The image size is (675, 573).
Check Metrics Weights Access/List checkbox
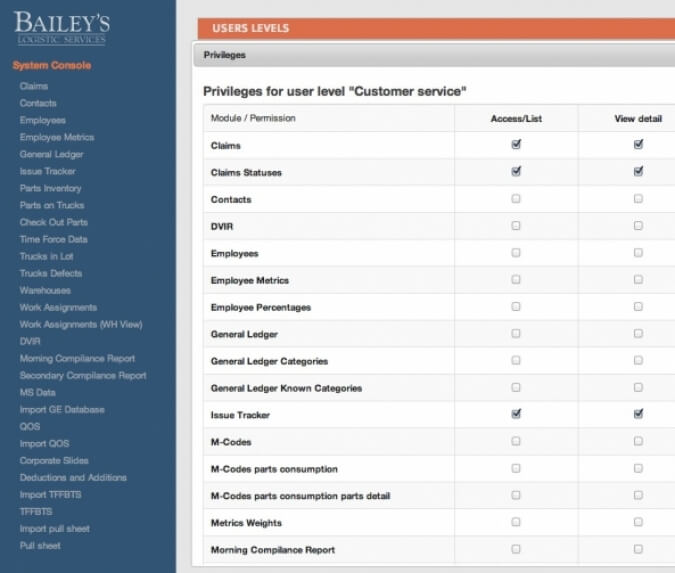tap(516, 522)
